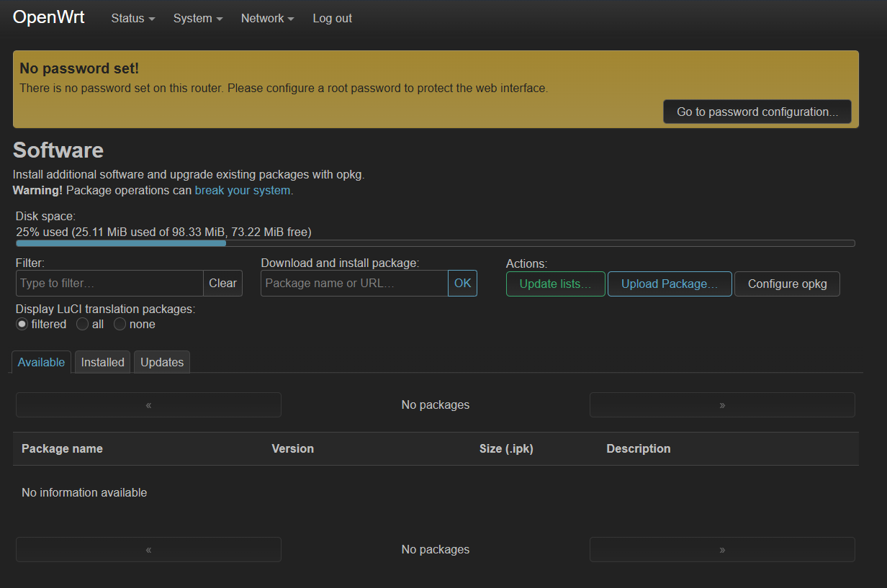Click bottom next page » button
Viewport: 887px width, 588px height.
point(722,549)
